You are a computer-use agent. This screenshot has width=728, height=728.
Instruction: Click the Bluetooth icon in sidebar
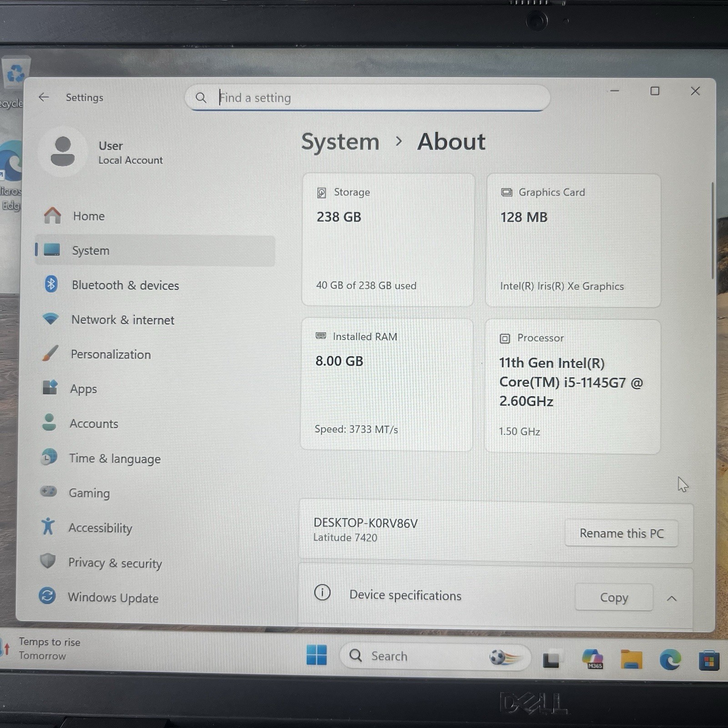pyautogui.click(x=51, y=284)
